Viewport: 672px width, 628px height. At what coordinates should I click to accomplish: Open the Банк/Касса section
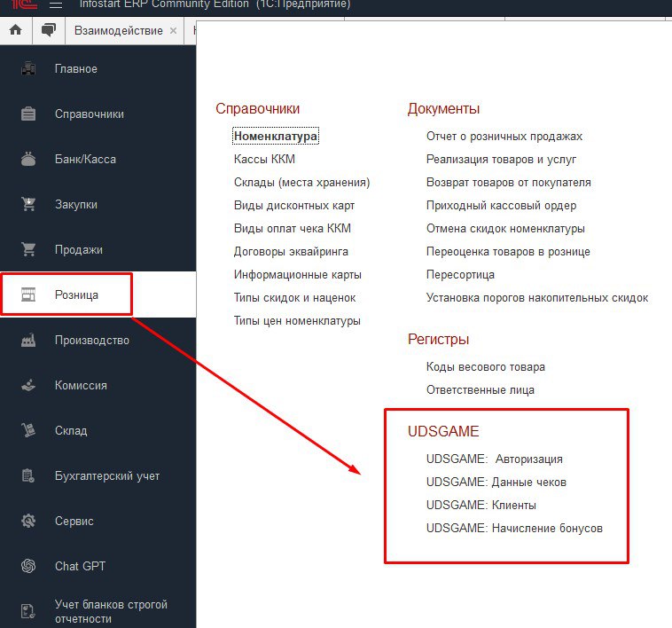85,159
